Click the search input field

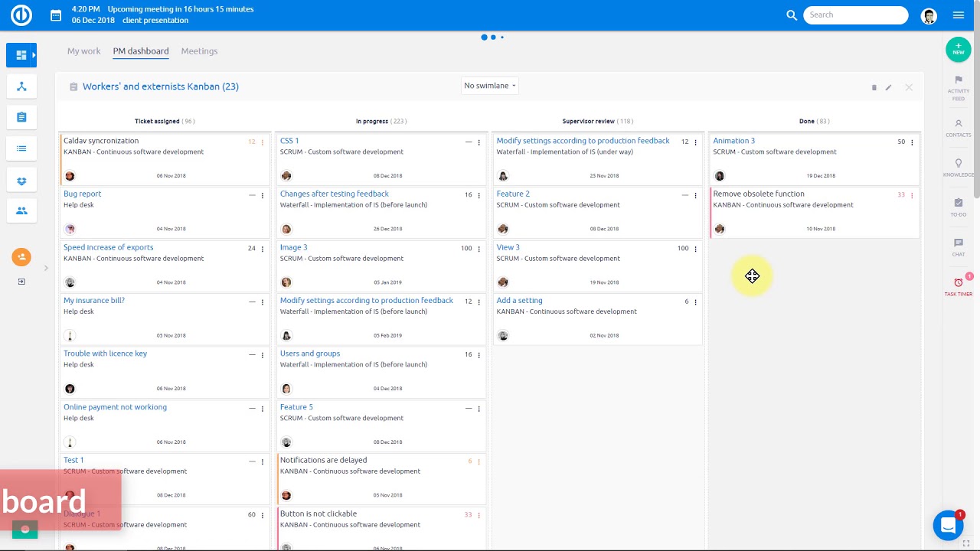click(856, 15)
